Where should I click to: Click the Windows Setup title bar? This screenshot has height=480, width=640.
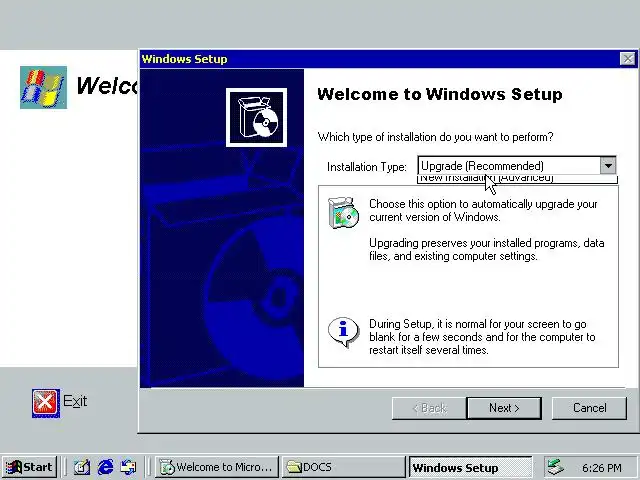pos(380,59)
